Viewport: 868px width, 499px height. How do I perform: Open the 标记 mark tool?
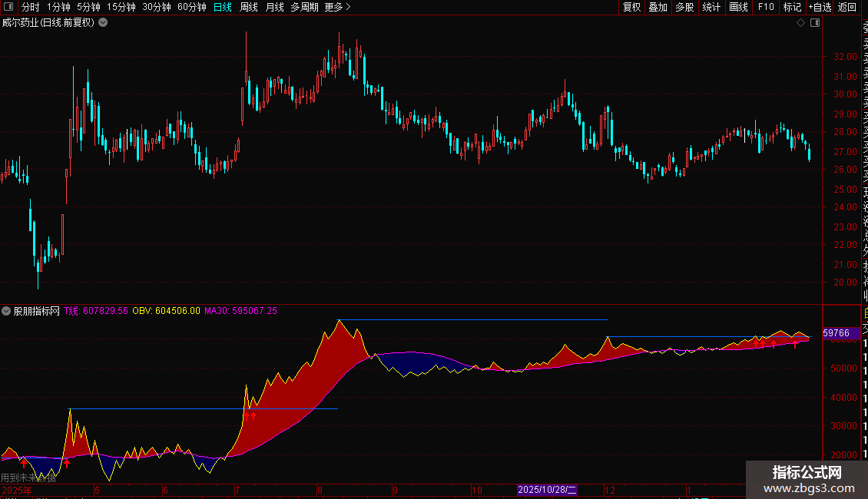tap(791, 7)
